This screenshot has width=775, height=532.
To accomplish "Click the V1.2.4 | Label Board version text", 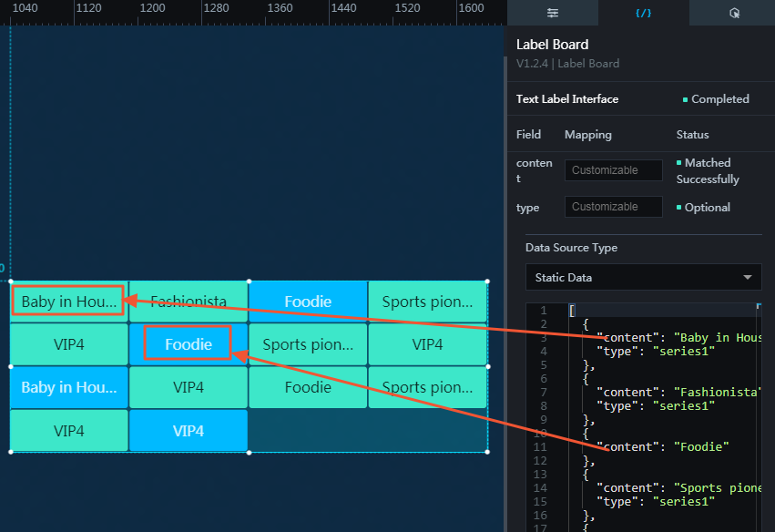I will (x=567, y=64).
